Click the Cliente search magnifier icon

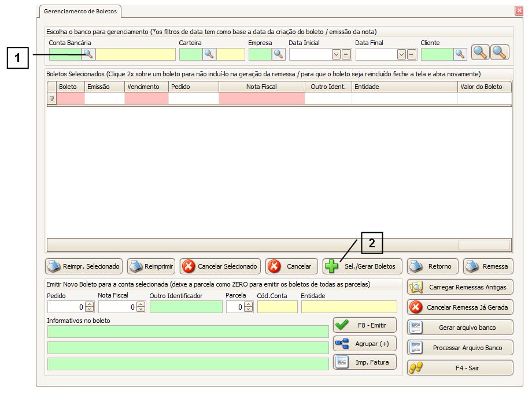pyautogui.click(x=460, y=54)
